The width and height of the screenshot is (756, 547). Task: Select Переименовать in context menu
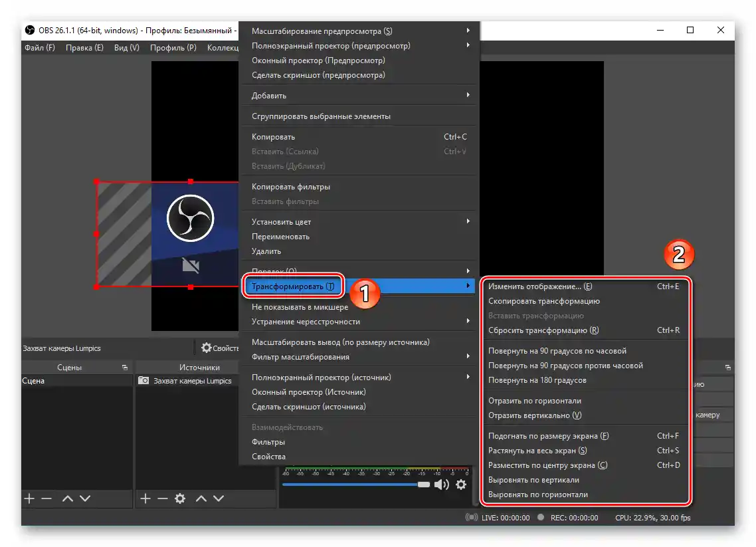pos(359,237)
